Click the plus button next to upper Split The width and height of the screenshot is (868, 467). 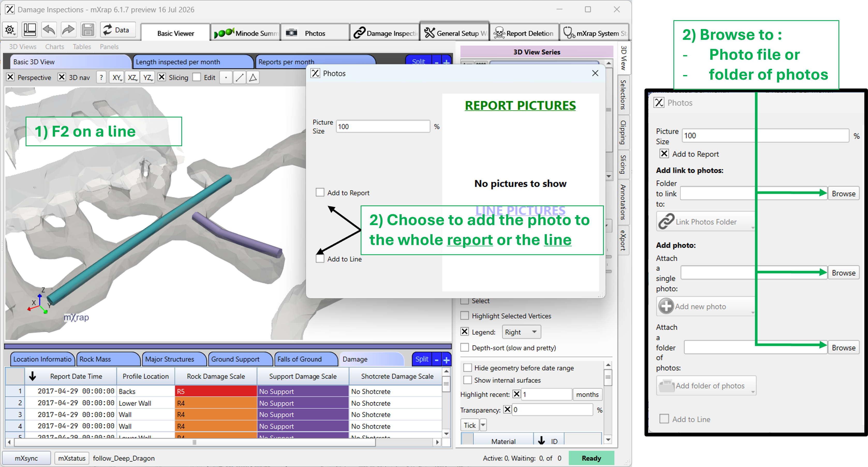coord(447,62)
